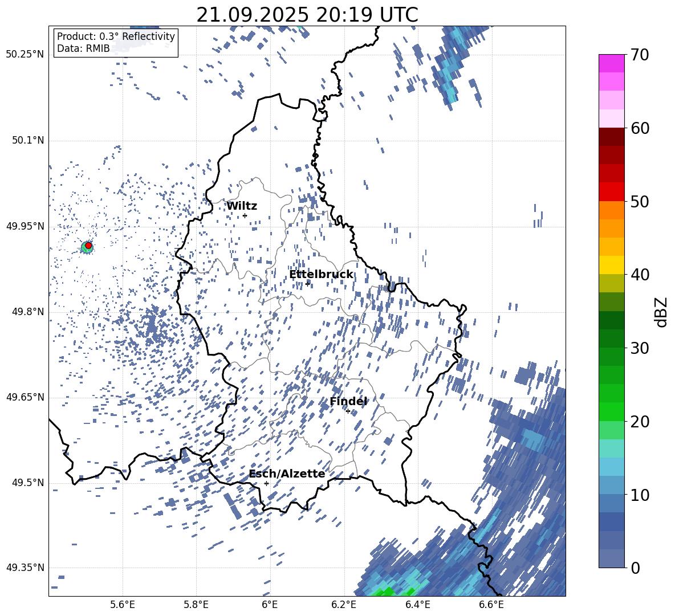Click the 6.6°E longitude label
675x616 pixels.
coord(491,605)
